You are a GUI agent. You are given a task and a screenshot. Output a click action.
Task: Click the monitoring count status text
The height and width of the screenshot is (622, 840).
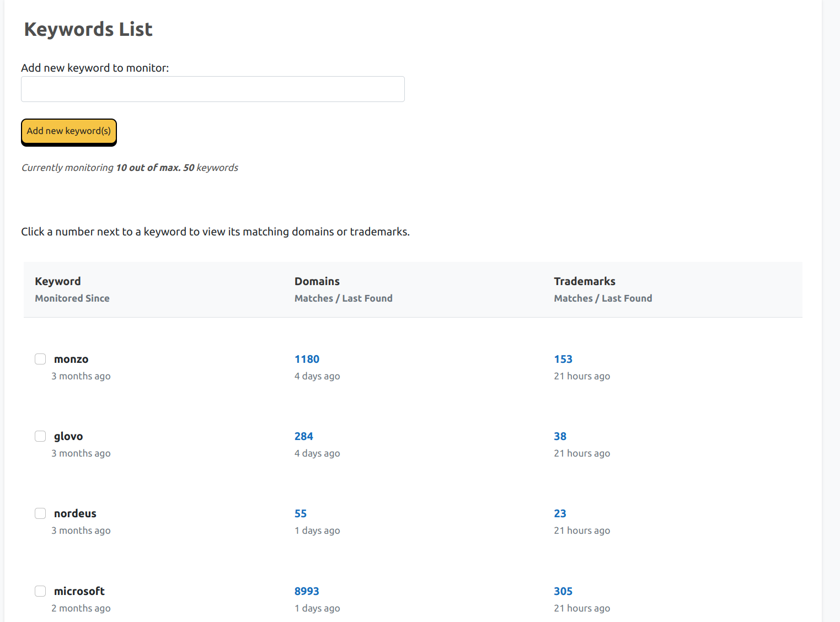(x=129, y=168)
